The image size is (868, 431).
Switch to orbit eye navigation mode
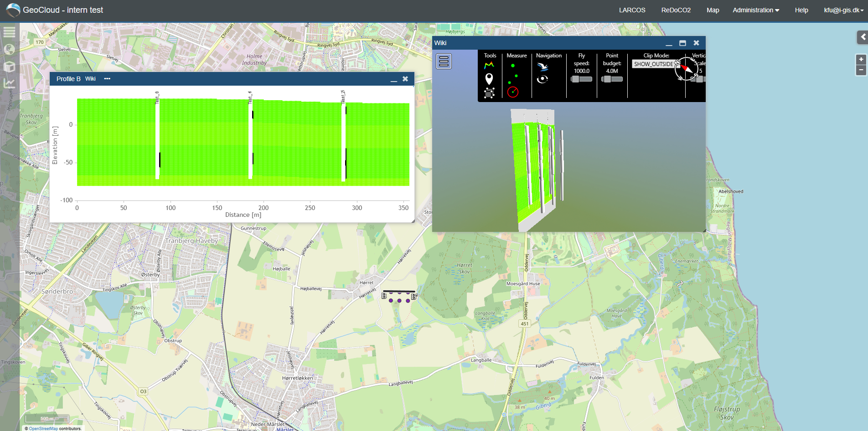pos(542,79)
